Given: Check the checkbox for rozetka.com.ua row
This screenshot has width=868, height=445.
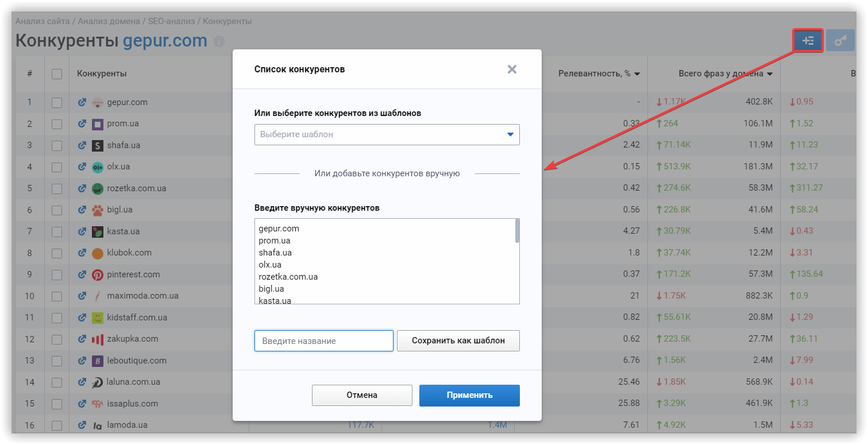Looking at the screenshot, I should point(57,188).
